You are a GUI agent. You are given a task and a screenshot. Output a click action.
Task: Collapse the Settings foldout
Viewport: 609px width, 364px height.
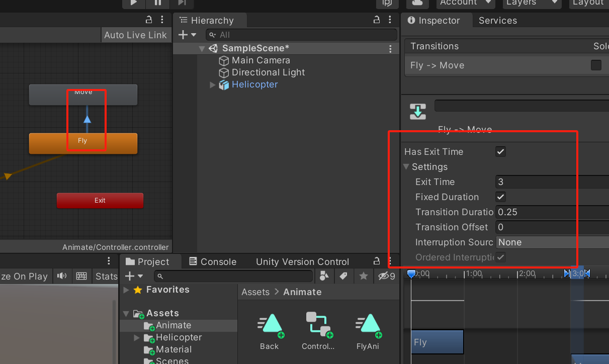(406, 167)
